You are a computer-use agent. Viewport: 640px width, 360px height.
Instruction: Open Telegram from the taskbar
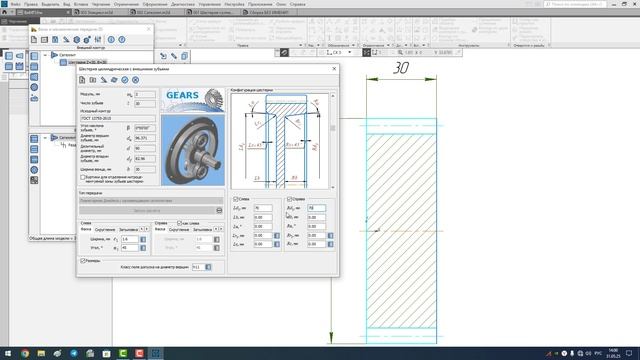coord(74,353)
